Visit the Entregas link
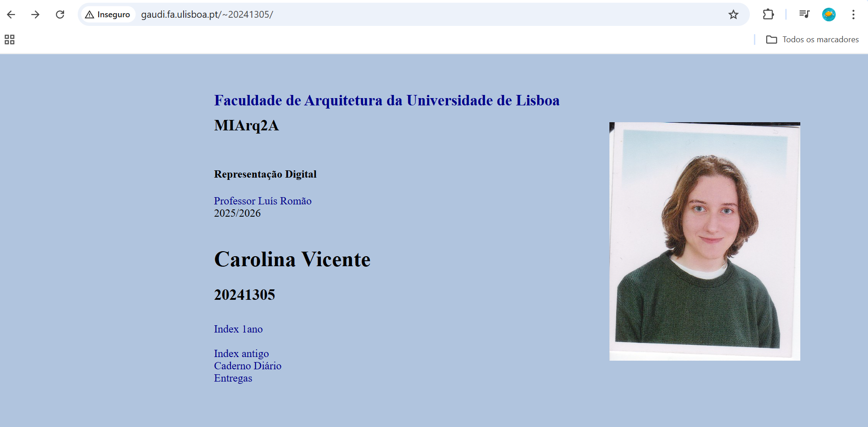Screen dimensions: 868x427 [233, 378]
